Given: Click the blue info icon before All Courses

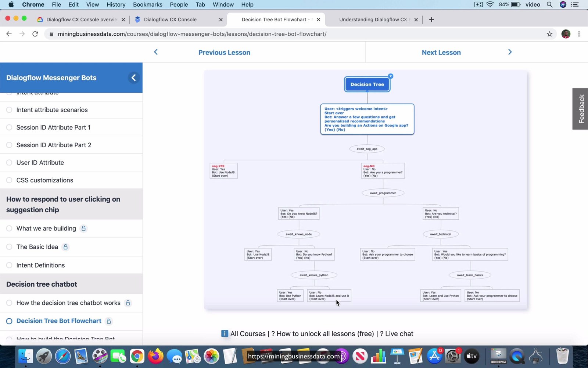Looking at the screenshot, I should coord(225,333).
